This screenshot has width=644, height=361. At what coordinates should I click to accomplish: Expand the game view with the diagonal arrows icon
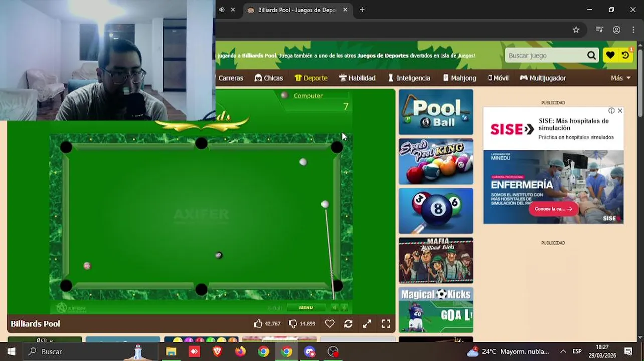367,324
